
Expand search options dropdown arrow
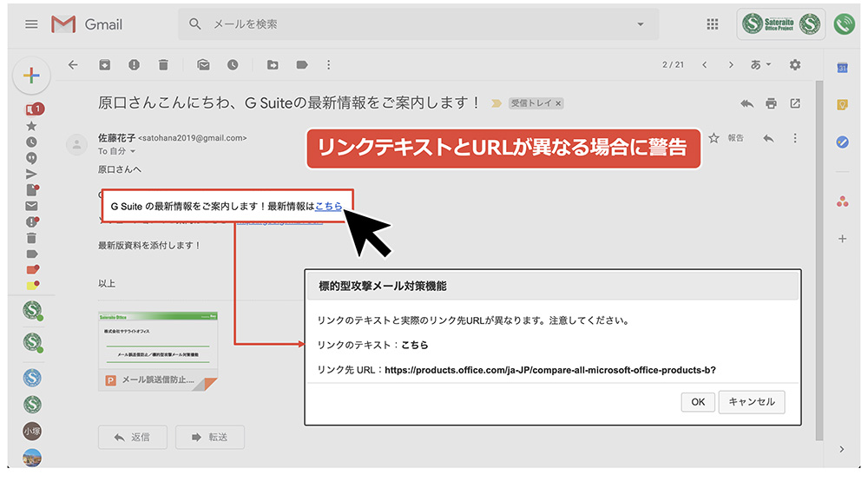click(x=641, y=24)
